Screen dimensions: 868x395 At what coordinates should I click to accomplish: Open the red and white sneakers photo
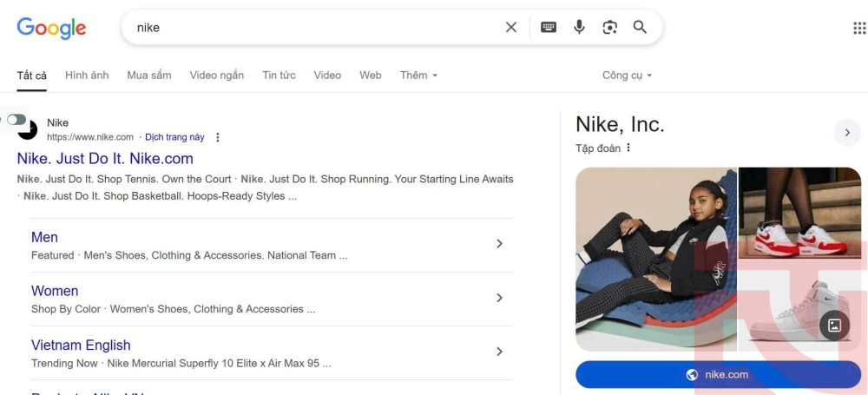pyautogui.click(x=800, y=213)
